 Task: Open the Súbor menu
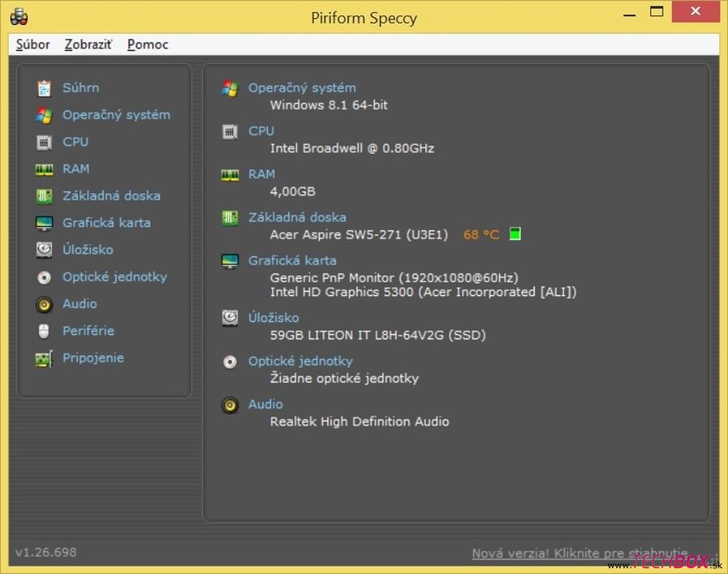[x=32, y=44]
